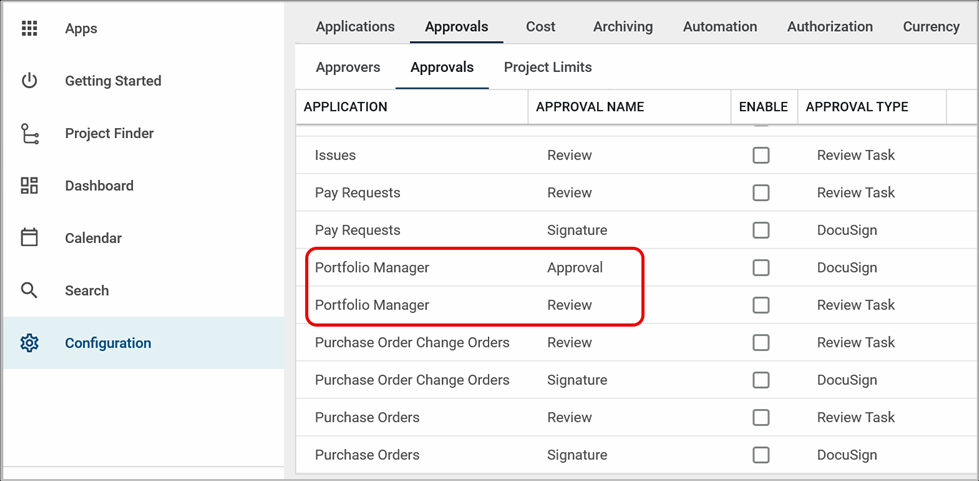Switch to the Approvers sub-tab
The image size is (979, 481).
[348, 67]
